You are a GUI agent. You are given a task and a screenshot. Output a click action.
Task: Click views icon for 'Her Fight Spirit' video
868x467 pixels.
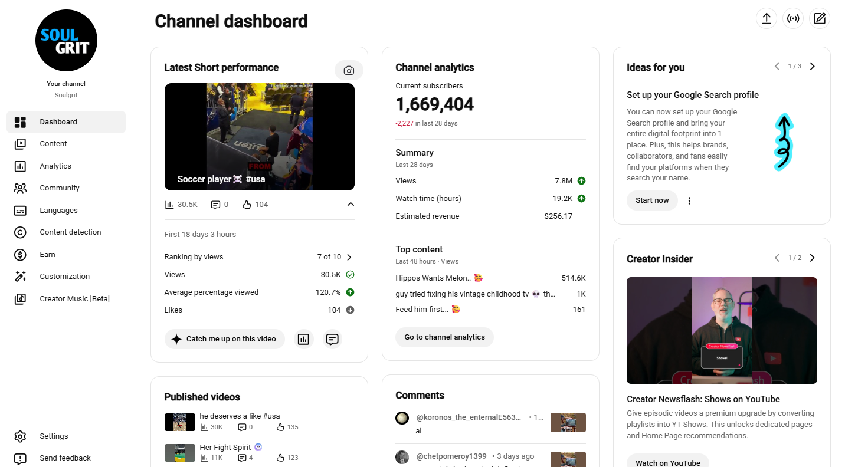coord(204,458)
